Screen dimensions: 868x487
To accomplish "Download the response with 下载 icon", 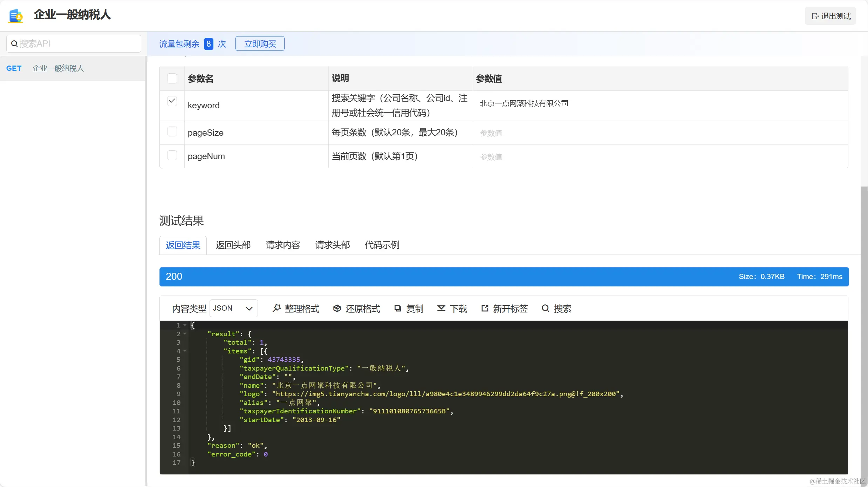I will [x=441, y=308].
